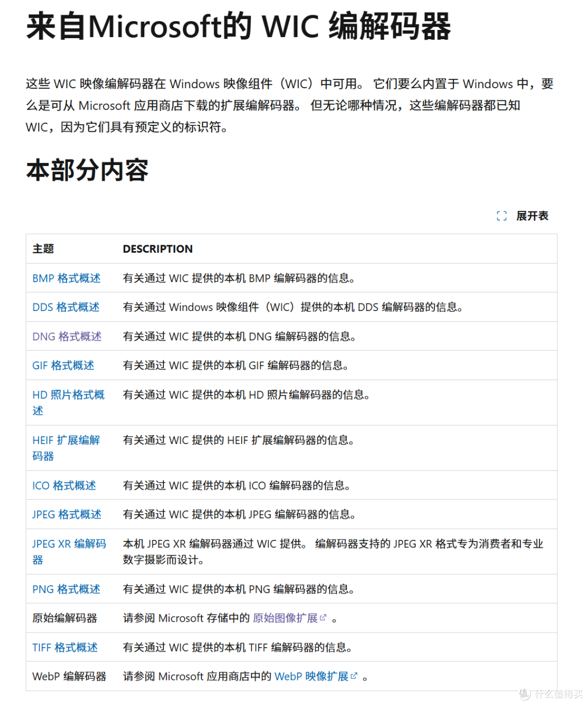Image resolution: width=588 pixels, height=706 pixels.
Task: Open the JPEG 格式概述 link
Action: point(67,514)
